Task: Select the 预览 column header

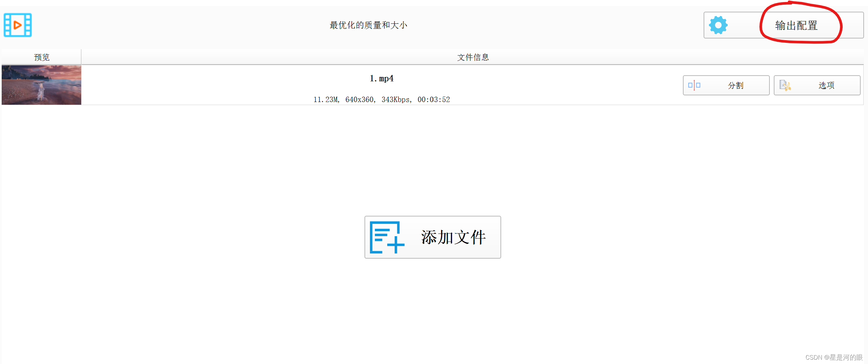Action: [x=41, y=57]
